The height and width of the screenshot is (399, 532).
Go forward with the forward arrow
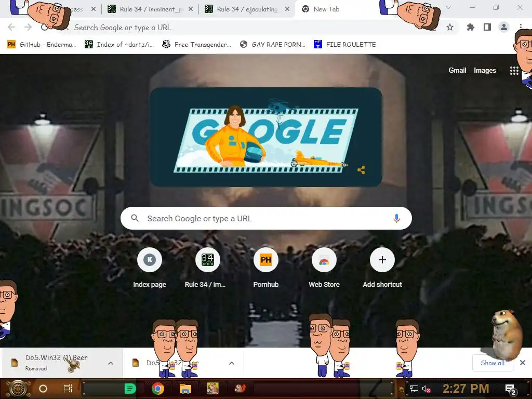[x=28, y=27]
